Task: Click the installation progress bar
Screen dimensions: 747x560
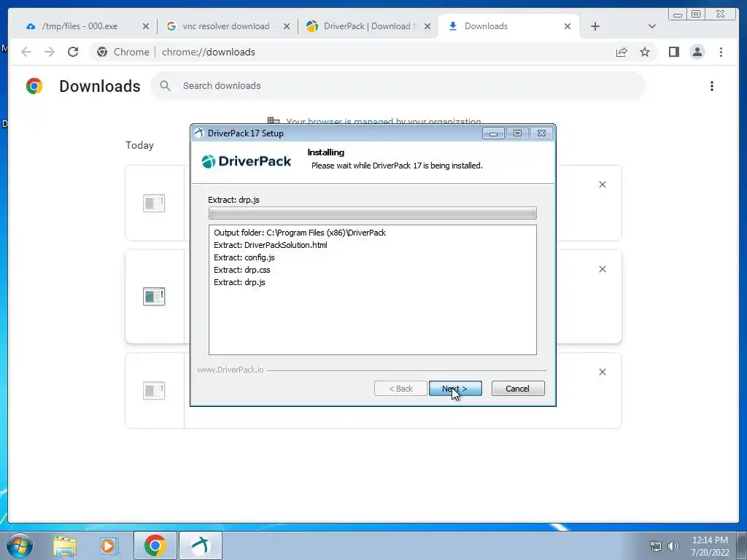Action: click(373, 213)
